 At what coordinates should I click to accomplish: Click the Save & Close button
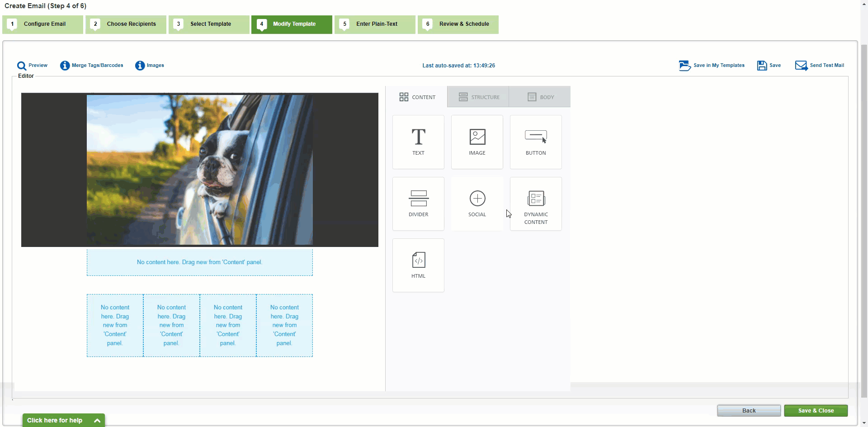[816, 411]
